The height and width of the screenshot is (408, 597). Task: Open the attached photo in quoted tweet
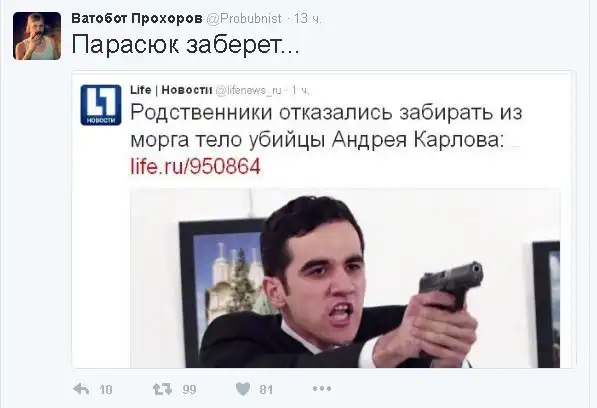click(345, 278)
